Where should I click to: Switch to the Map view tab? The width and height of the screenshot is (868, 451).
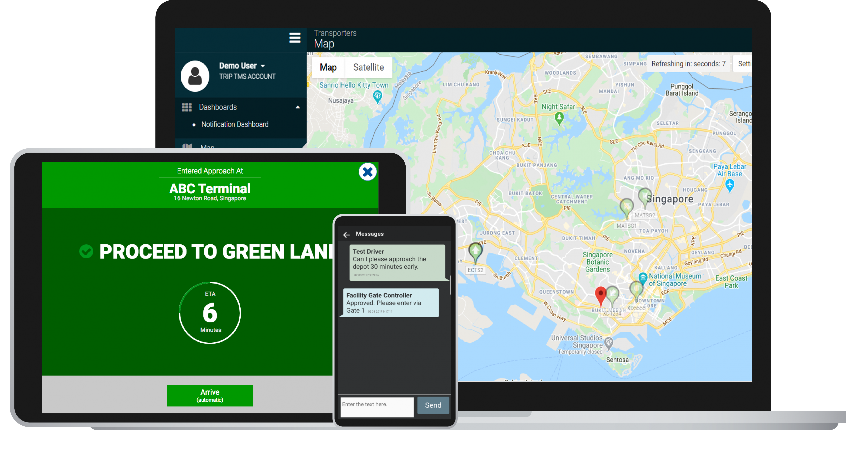click(x=328, y=67)
